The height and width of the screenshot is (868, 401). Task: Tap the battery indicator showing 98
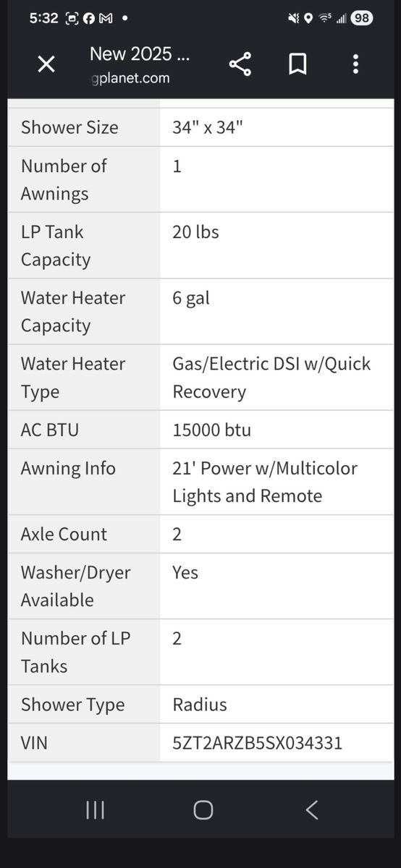tap(362, 18)
